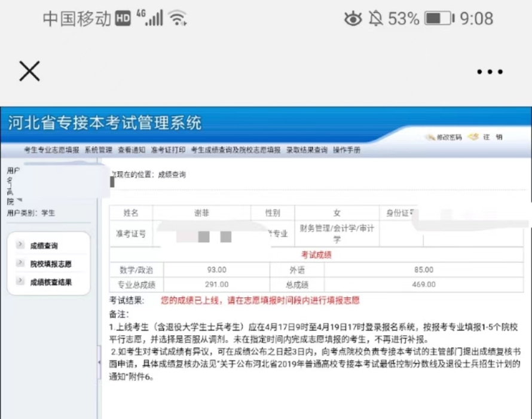Open the 准考证打印 menu item
This screenshot has height=419, width=532.
pos(168,150)
